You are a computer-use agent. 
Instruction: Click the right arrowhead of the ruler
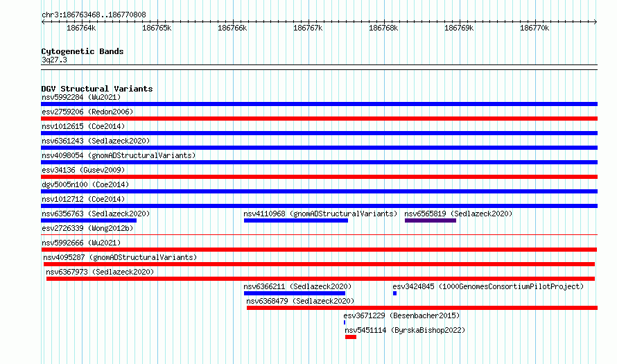pos(596,21)
